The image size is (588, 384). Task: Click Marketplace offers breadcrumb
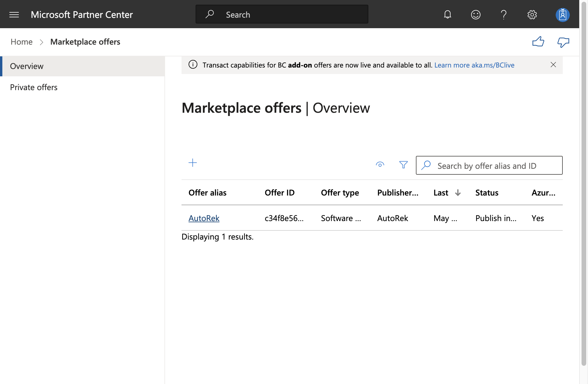click(x=85, y=42)
